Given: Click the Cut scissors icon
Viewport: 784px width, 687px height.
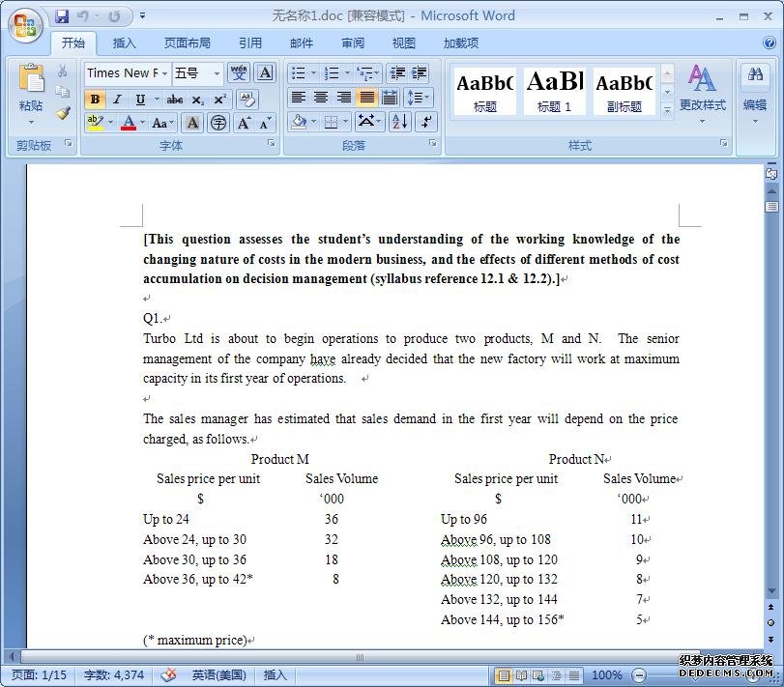Looking at the screenshot, I should pos(63,72).
